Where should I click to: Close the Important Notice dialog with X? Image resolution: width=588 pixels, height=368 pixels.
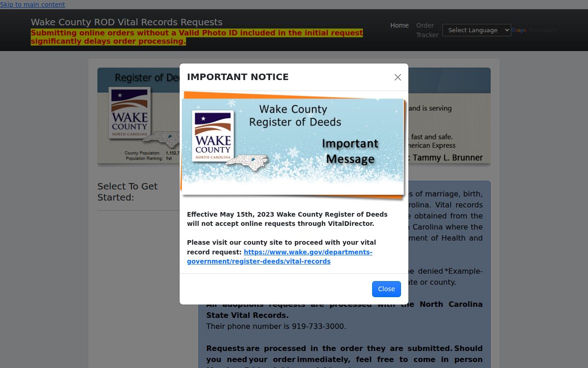398,77
